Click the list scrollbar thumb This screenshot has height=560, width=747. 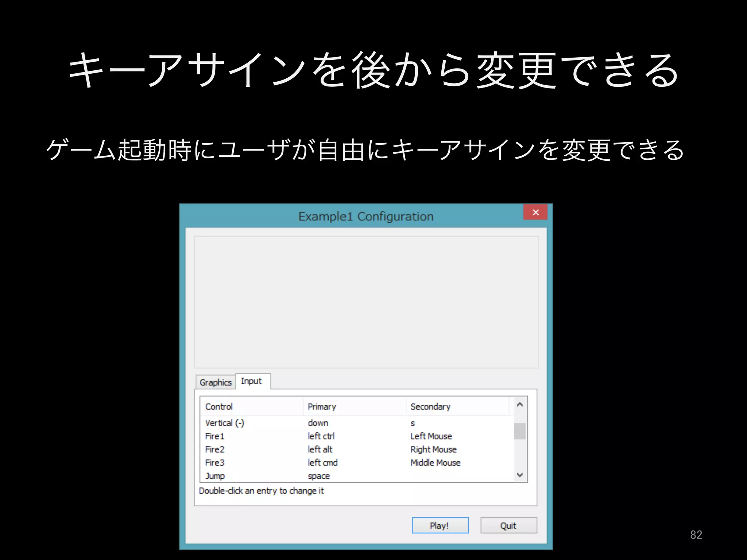click(x=520, y=431)
